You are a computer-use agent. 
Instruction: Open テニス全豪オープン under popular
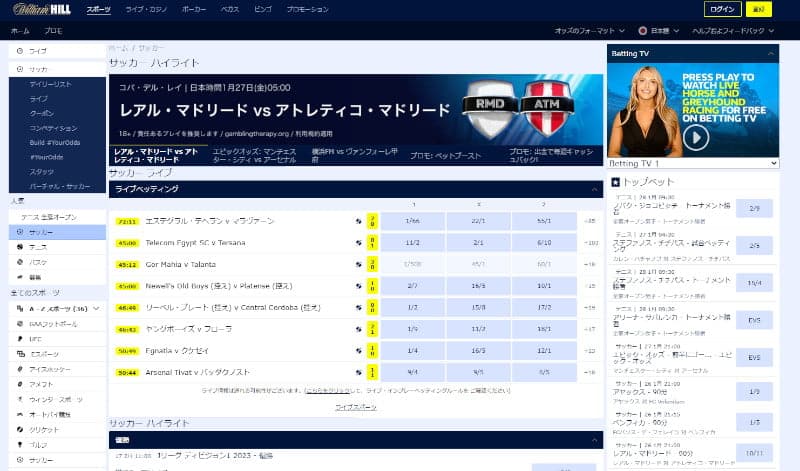pos(49,217)
